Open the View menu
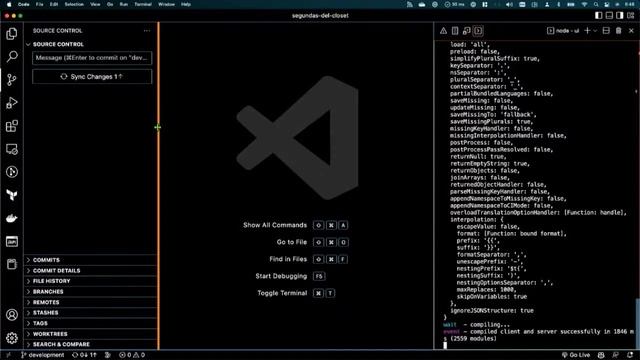Image resolution: width=640 pixels, height=360 pixels. tap(95, 4)
